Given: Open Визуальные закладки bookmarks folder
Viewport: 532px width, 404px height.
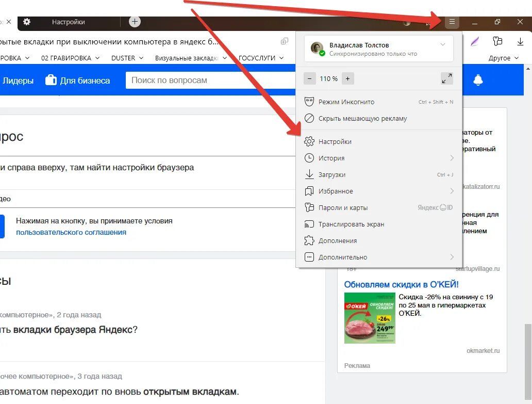Looking at the screenshot, I should [x=191, y=58].
